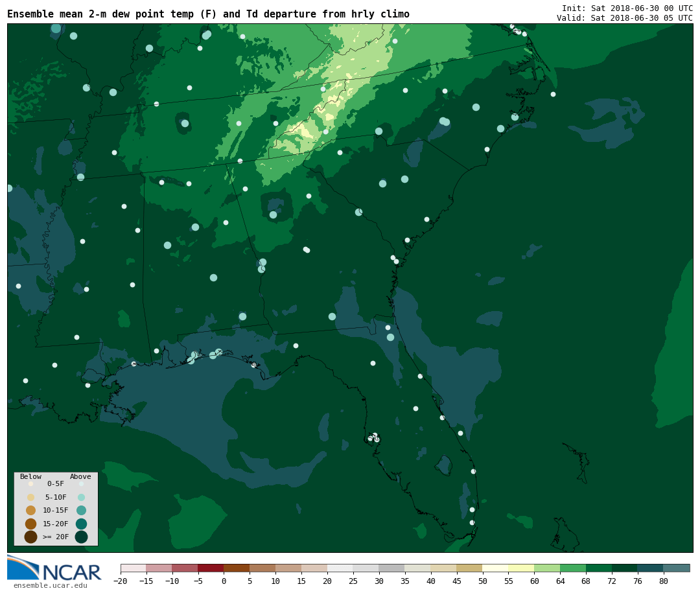The width and height of the screenshot is (700, 593).
Task: Click the darkest teal 'Above >= 20F' legend circle
Action: (81, 537)
